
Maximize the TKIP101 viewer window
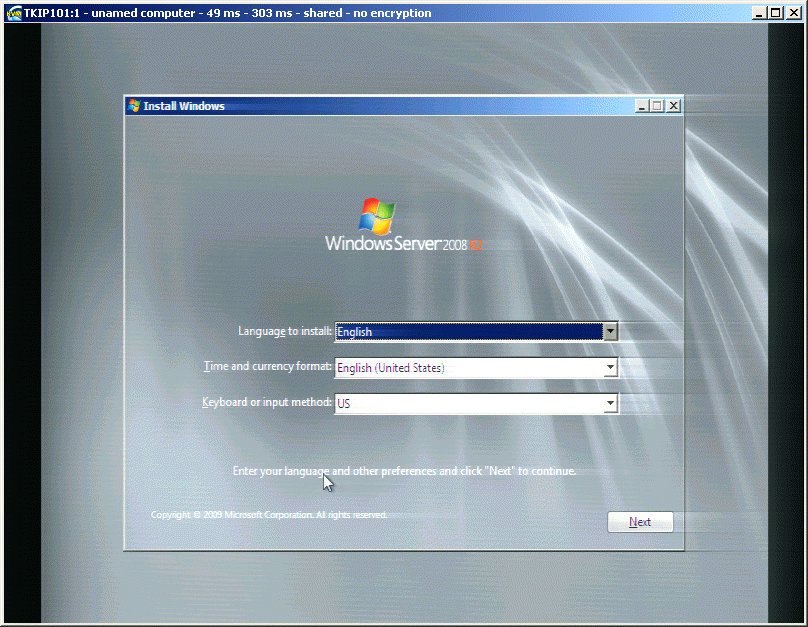[x=776, y=13]
